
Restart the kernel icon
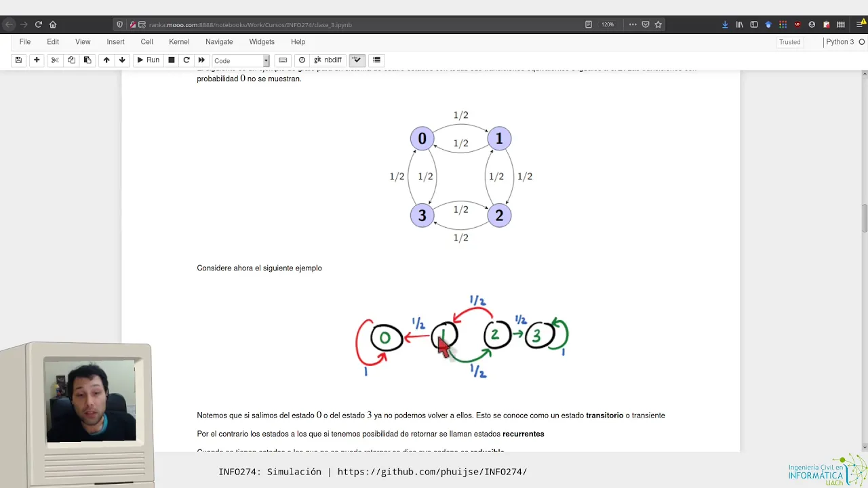[x=186, y=60]
